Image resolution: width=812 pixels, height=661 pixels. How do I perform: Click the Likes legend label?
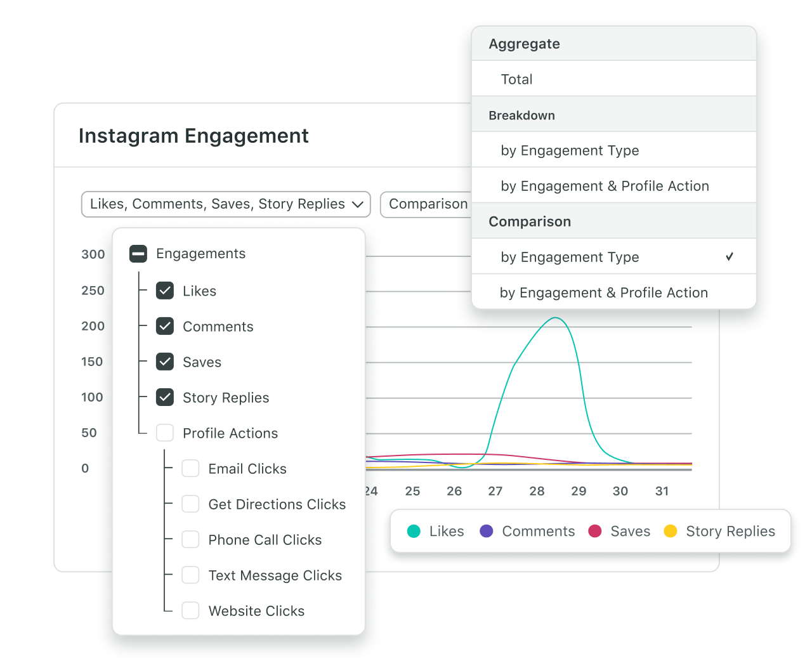coord(447,531)
